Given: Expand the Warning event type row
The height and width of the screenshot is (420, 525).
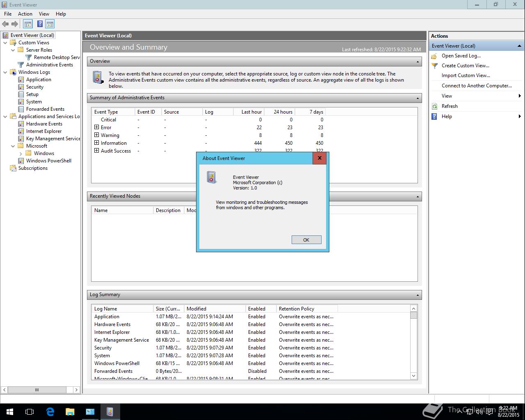Looking at the screenshot, I should pyautogui.click(x=97, y=135).
